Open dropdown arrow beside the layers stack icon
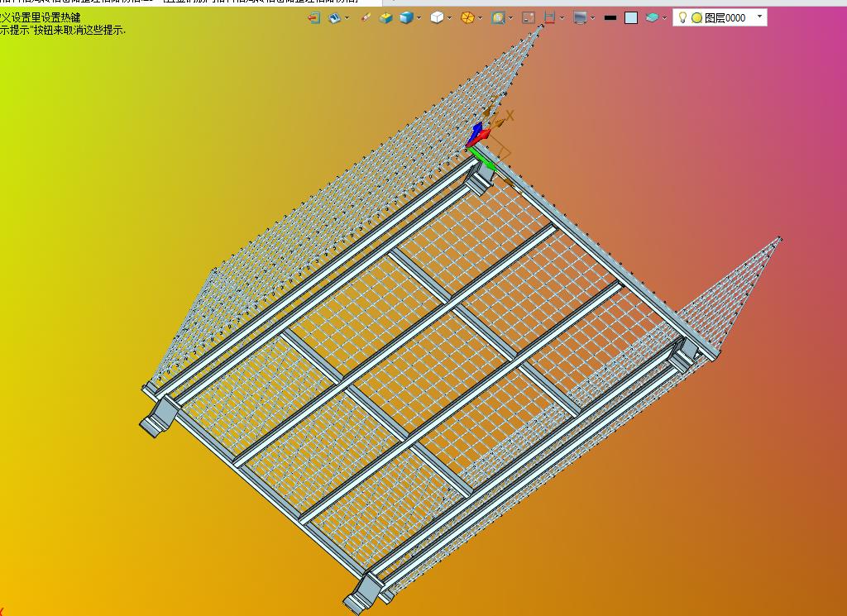Viewport: 847px width, 616px height. (664, 18)
